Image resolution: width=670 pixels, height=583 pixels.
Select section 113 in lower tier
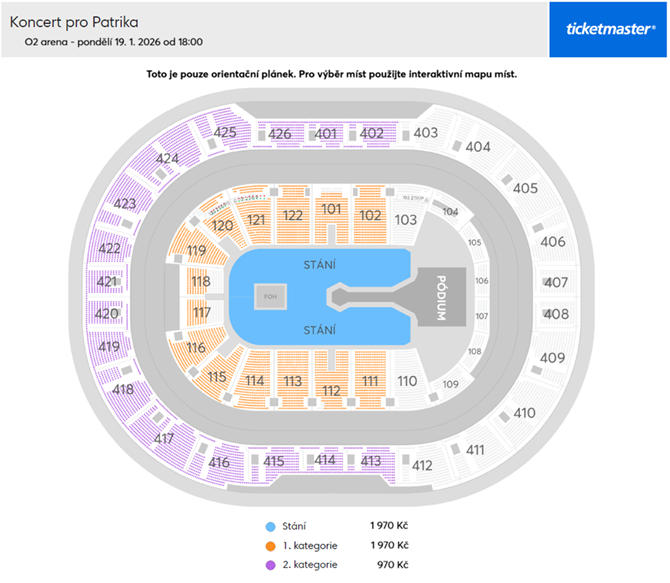tap(293, 381)
